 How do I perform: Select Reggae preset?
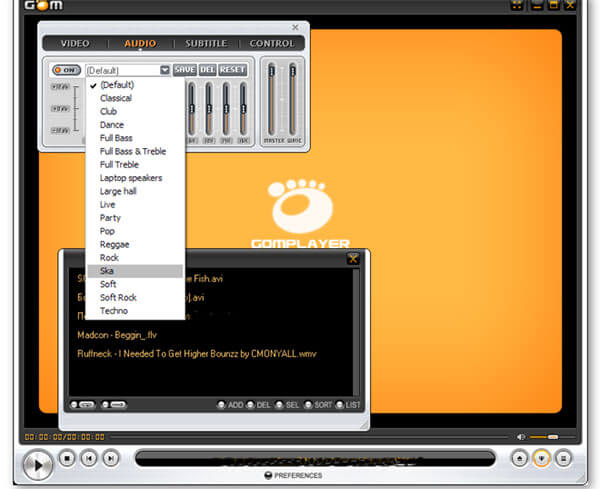[x=135, y=244]
